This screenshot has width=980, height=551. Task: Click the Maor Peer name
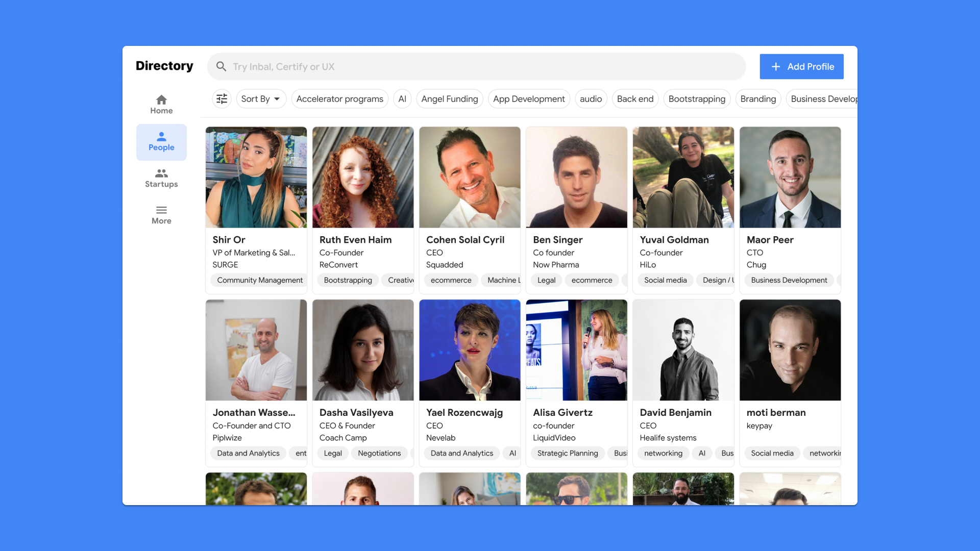[770, 240]
